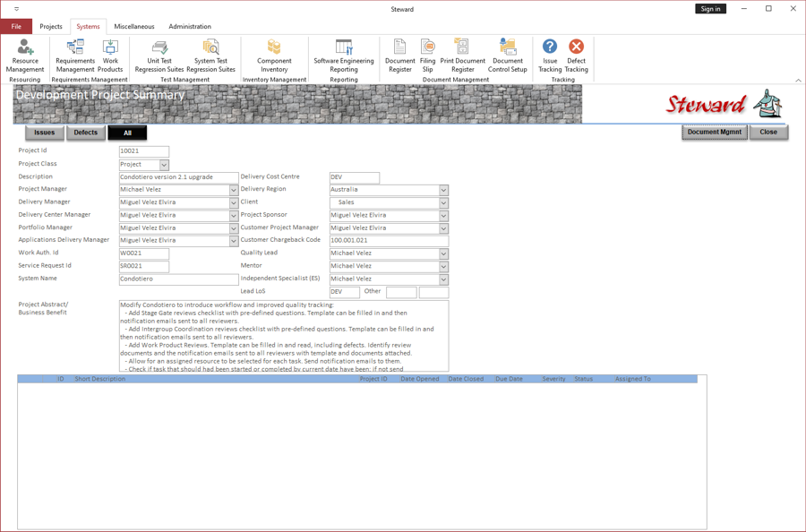Click the Short Description column header
This screenshot has width=806, height=532.
tap(99, 379)
